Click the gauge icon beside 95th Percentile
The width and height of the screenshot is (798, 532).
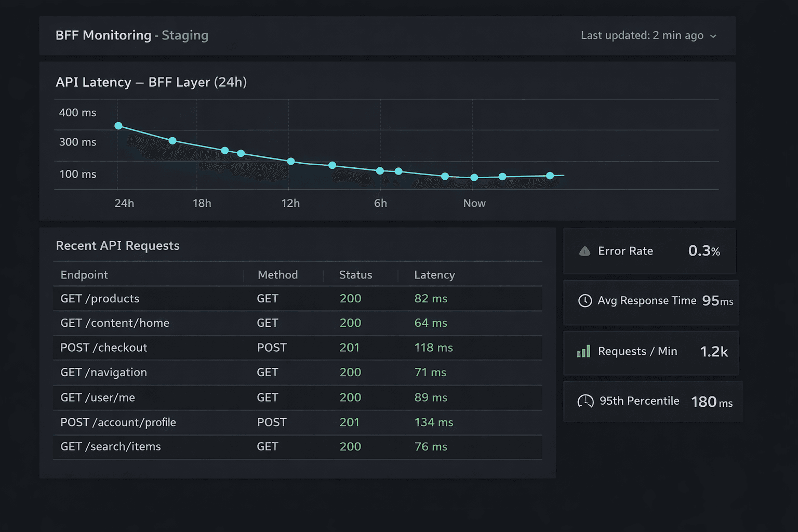(x=586, y=401)
